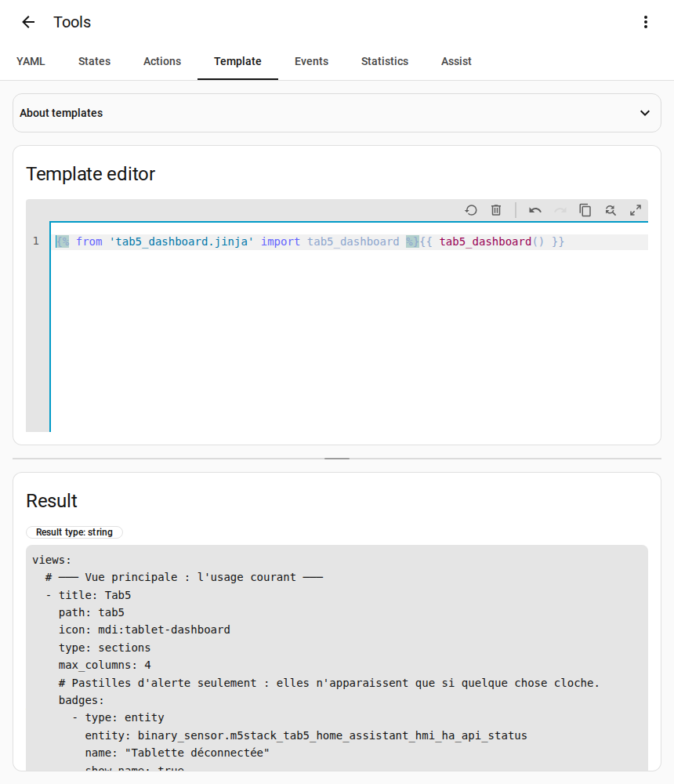The height and width of the screenshot is (784, 674).
Task: Click the 'max_columns: 4' result line
Action: (104, 665)
